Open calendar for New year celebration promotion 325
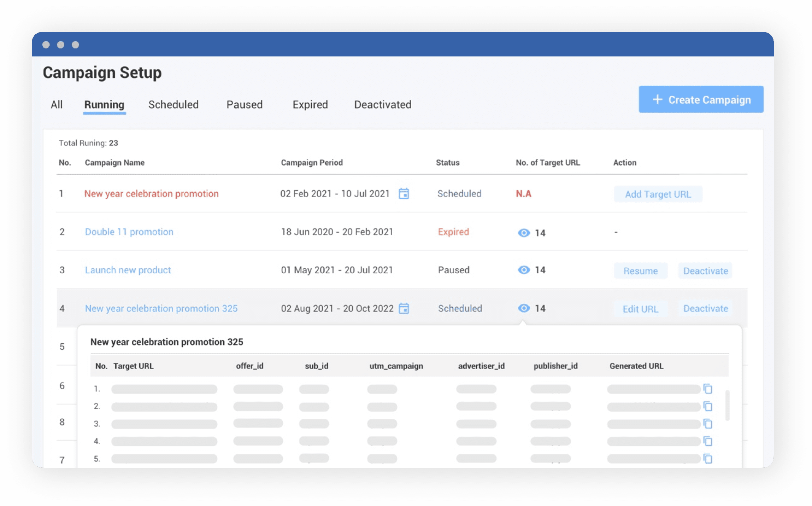This screenshot has height=506, width=812. 405,308
